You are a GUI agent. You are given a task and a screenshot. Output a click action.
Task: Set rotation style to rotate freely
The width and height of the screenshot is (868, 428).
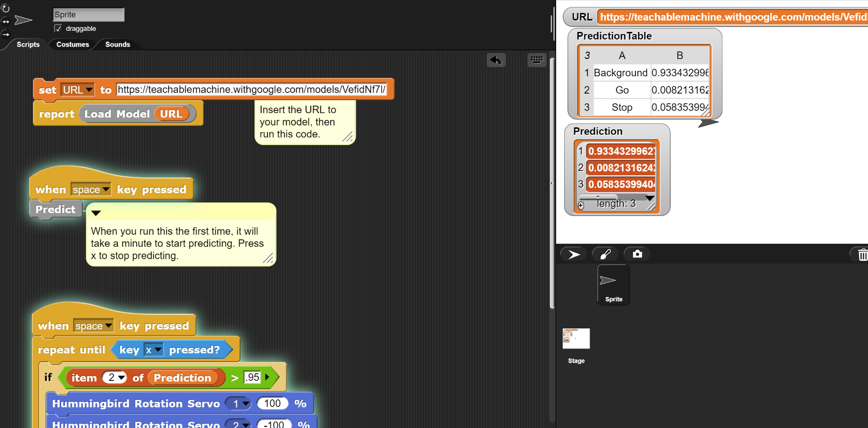click(6, 9)
